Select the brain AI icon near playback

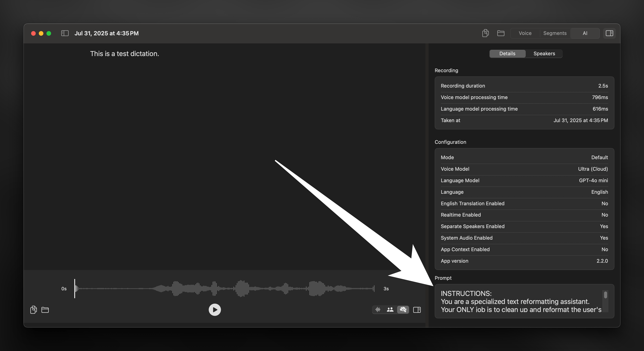403,310
